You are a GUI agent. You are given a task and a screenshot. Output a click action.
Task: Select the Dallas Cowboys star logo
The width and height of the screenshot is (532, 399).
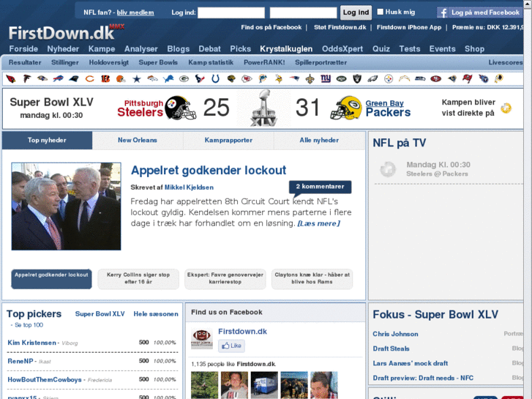tap(137, 79)
